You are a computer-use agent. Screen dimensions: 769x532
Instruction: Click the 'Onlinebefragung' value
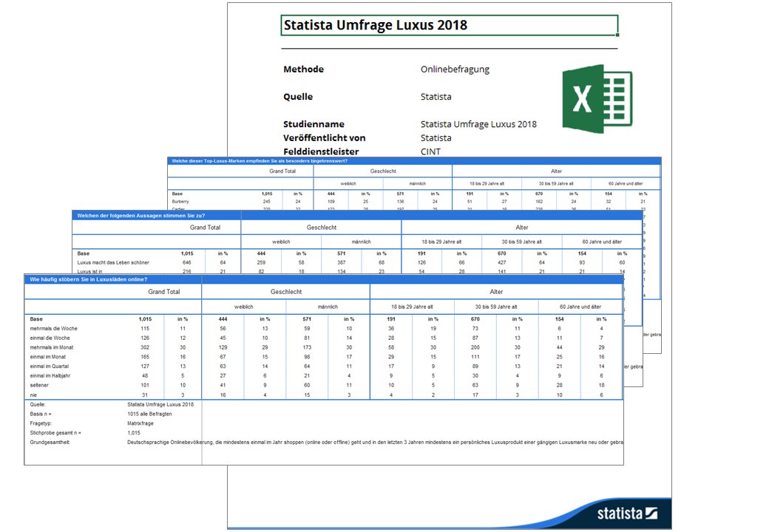455,69
